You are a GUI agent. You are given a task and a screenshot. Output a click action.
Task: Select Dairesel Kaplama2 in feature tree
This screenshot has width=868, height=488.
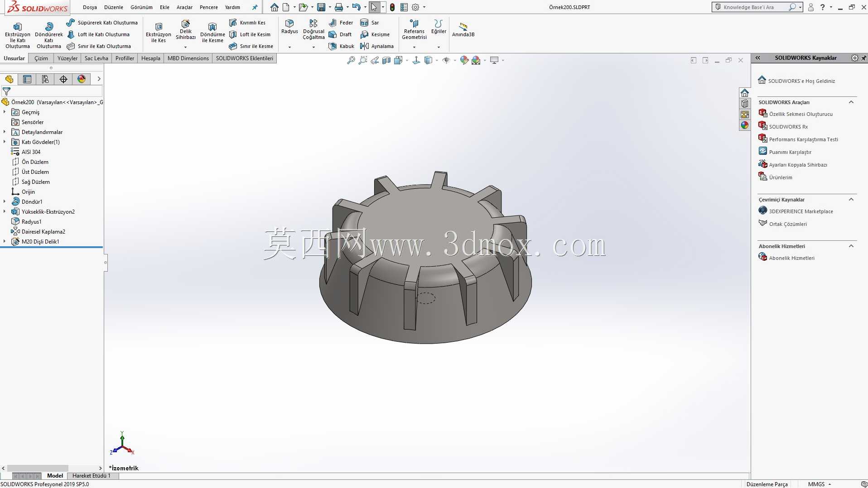click(x=43, y=232)
